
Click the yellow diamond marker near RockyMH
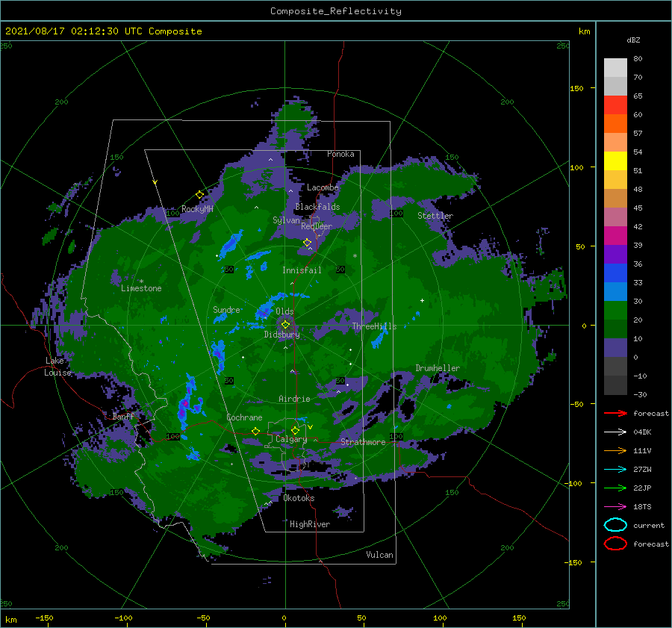coord(199,195)
